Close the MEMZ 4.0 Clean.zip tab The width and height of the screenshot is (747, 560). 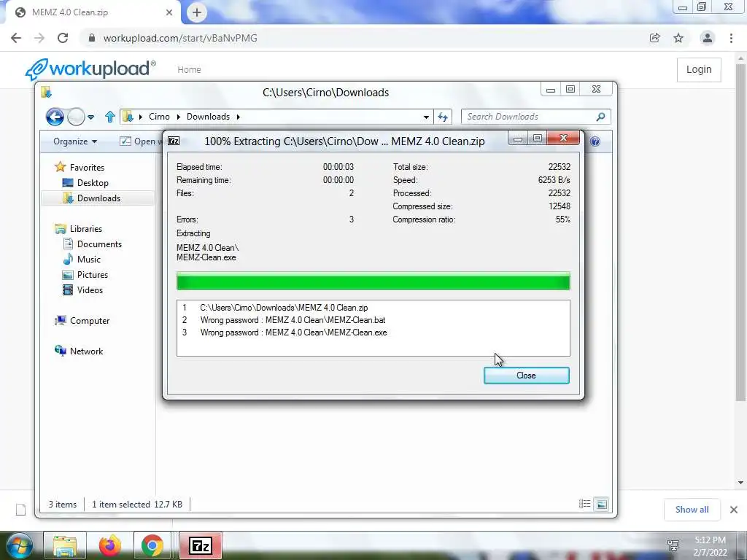point(169,12)
